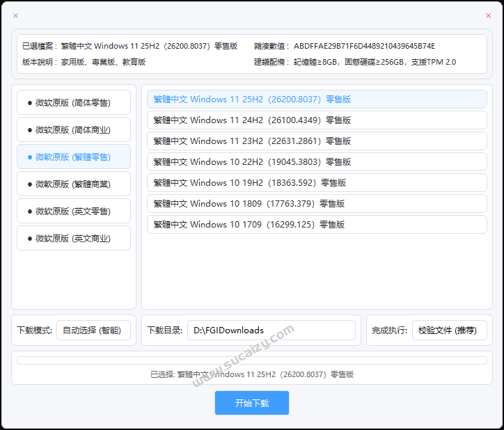
Task: Click the 已选择 status text below progress bar
Action: click(x=252, y=374)
